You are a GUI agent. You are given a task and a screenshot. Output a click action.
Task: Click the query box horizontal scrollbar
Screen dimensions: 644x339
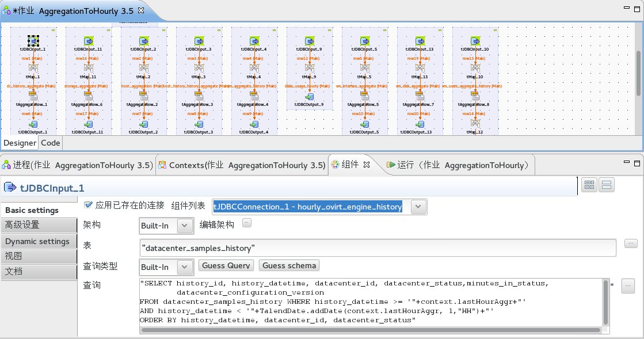pyautogui.click(x=368, y=330)
